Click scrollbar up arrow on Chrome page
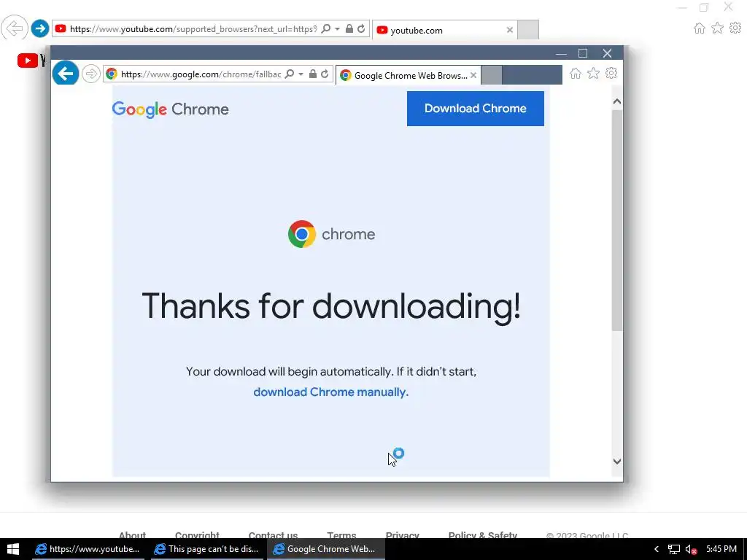The width and height of the screenshot is (747, 560). (617, 101)
